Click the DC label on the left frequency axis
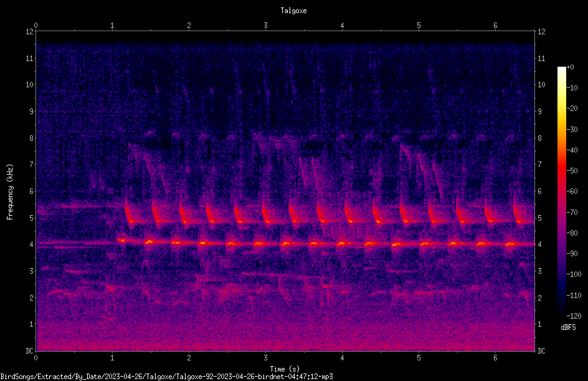The width and height of the screenshot is (588, 381). [29, 350]
